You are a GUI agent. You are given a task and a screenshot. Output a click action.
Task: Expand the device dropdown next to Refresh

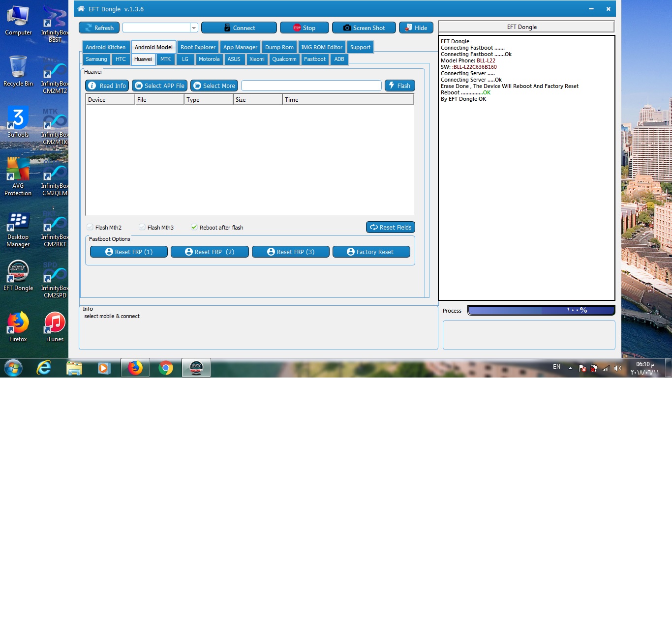(194, 28)
